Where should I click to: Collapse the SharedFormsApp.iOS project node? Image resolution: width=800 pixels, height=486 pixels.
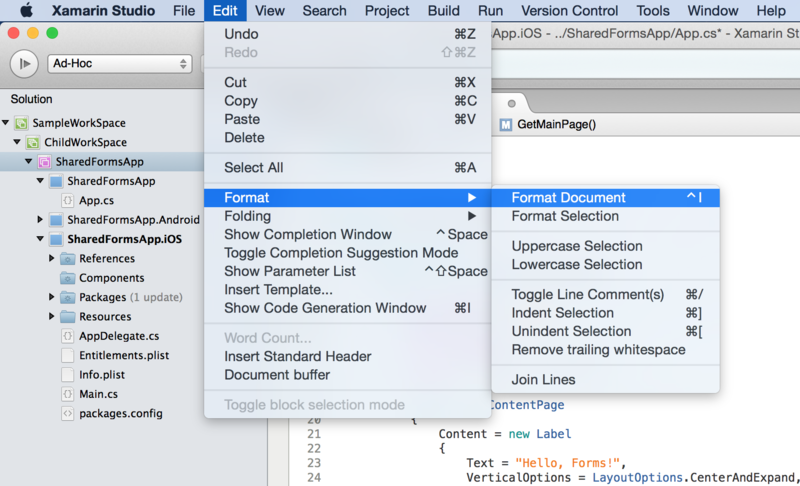(41, 239)
